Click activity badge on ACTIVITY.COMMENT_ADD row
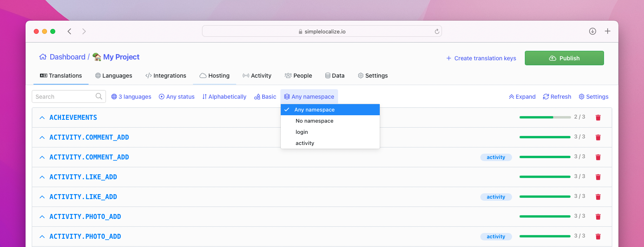Screen dimensions: 644x247 point(496,157)
